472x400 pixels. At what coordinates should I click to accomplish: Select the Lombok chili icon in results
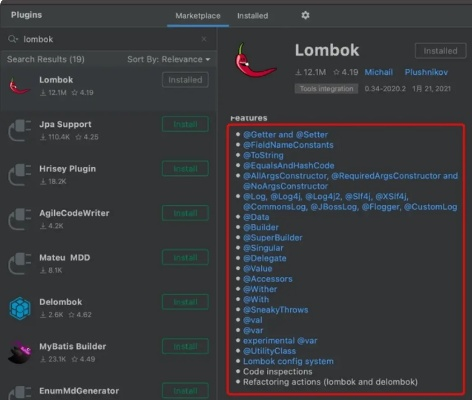click(x=20, y=86)
